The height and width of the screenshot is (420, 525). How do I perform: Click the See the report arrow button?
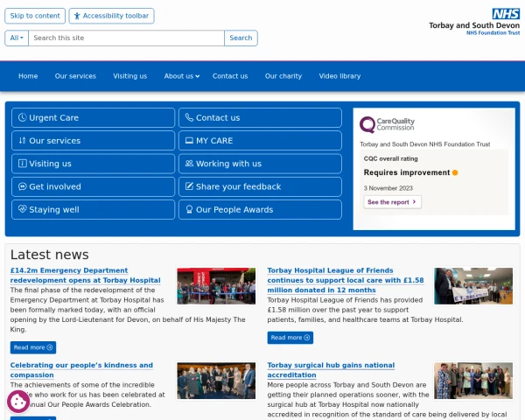click(392, 202)
